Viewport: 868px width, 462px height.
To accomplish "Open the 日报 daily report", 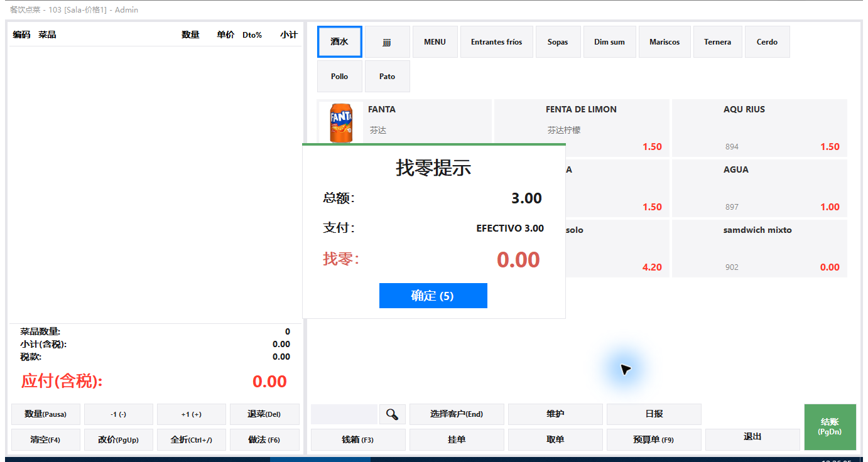I will [654, 414].
